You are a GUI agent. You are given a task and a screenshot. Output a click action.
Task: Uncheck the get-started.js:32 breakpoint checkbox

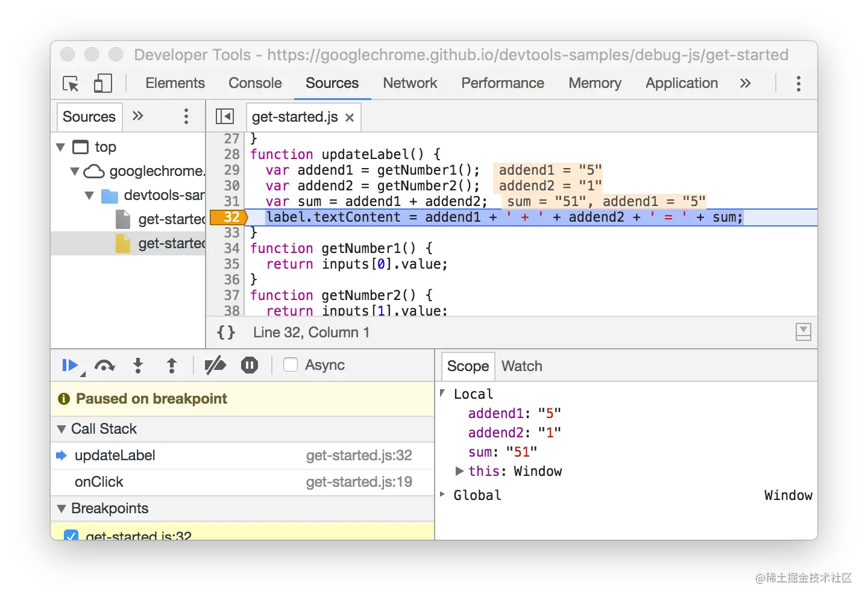[71, 536]
